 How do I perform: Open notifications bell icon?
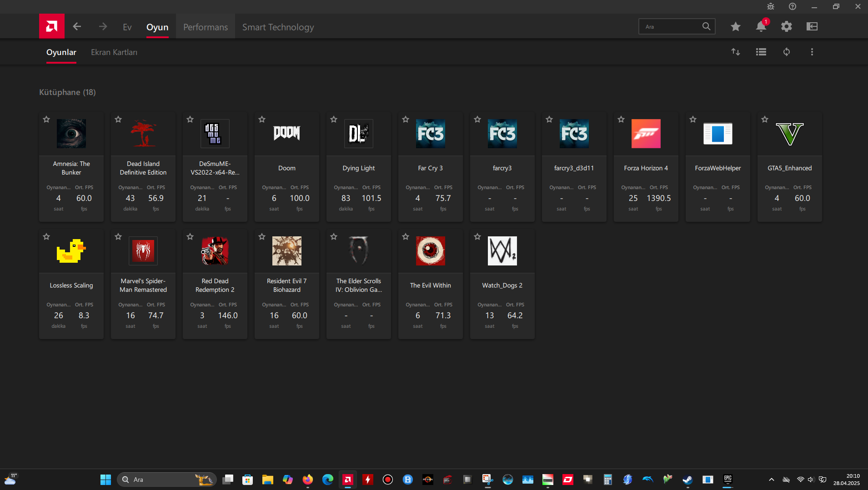(761, 26)
